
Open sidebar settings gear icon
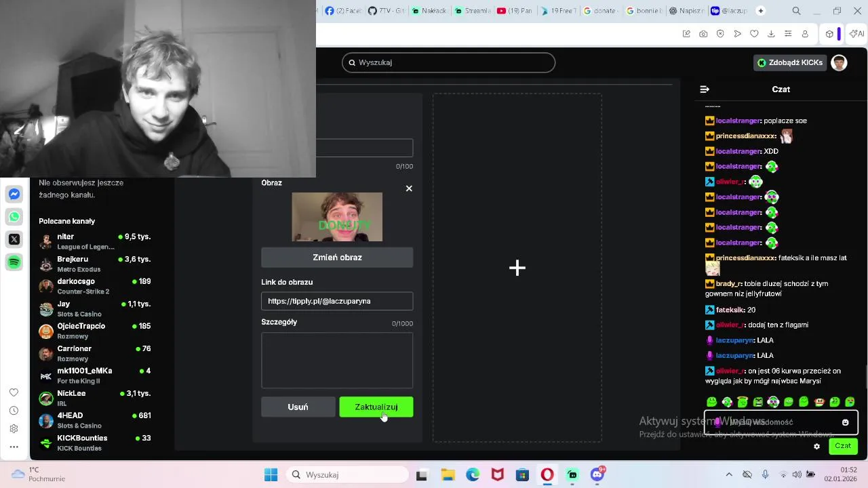click(x=14, y=429)
